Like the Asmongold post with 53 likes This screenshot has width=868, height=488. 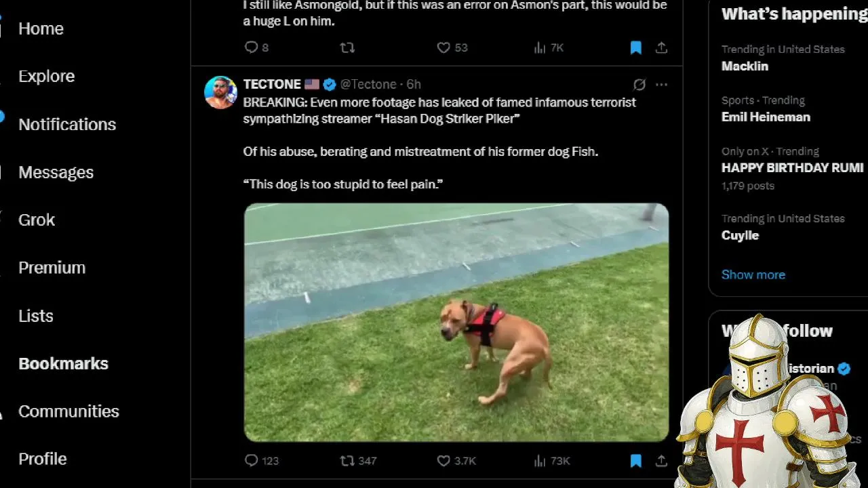point(443,47)
